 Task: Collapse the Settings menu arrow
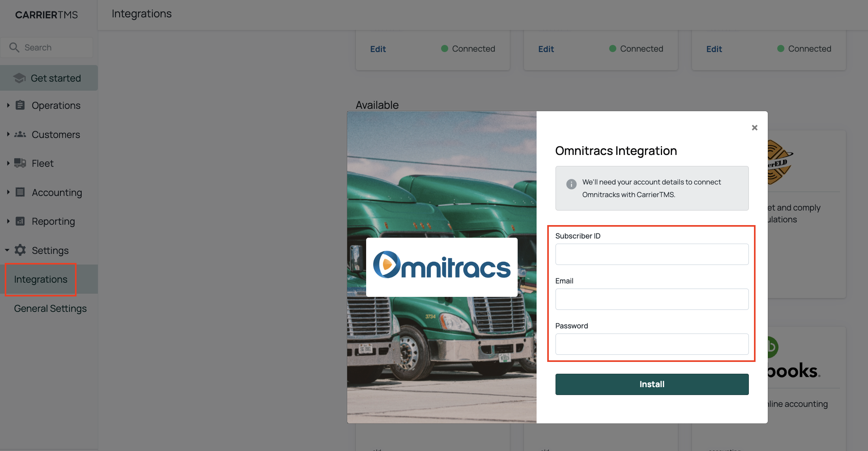pos(7,250)
